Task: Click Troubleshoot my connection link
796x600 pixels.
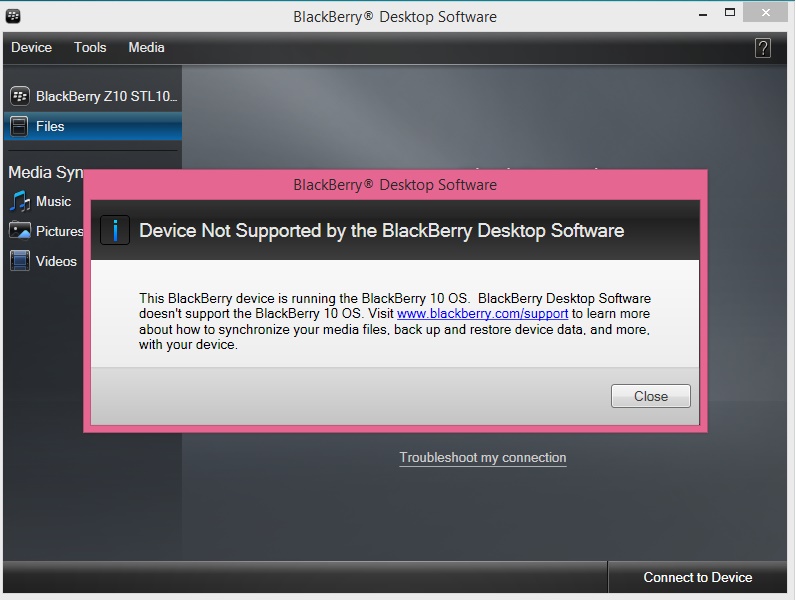Action: pyautogui.click(x=483, y=458)
